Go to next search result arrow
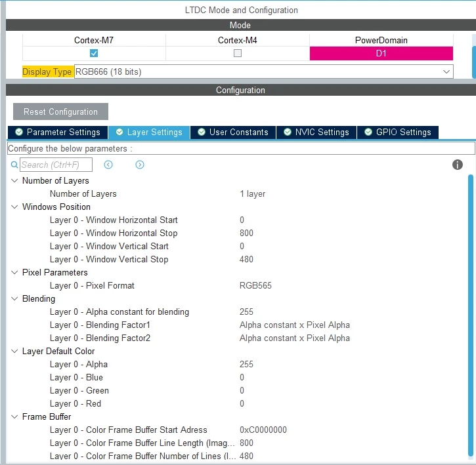This screenshot has height=465, width=476. tap(140, 165)
